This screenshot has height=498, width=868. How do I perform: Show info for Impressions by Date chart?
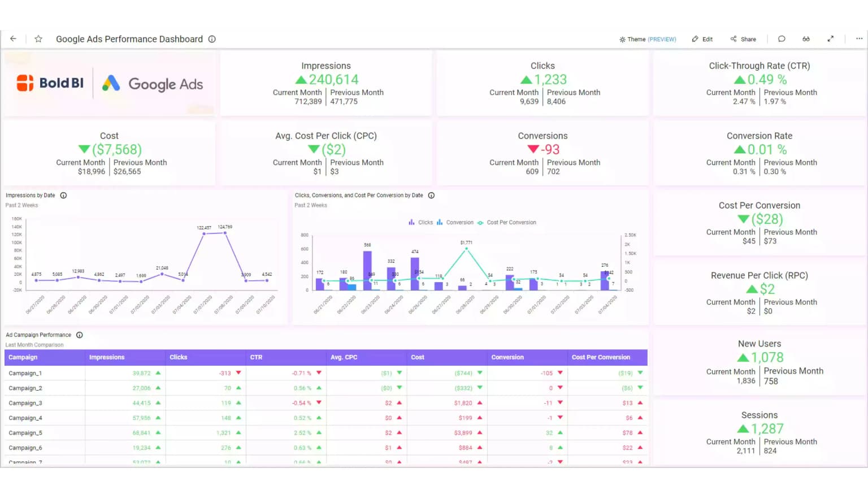pos(63,196)
